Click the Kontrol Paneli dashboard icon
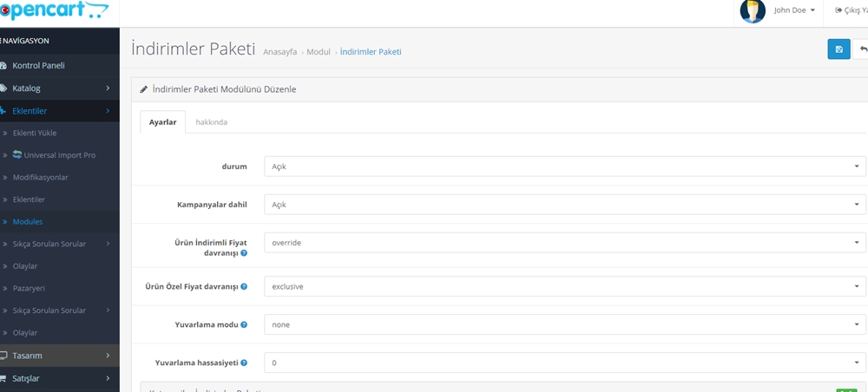 (x=3, y=65)
